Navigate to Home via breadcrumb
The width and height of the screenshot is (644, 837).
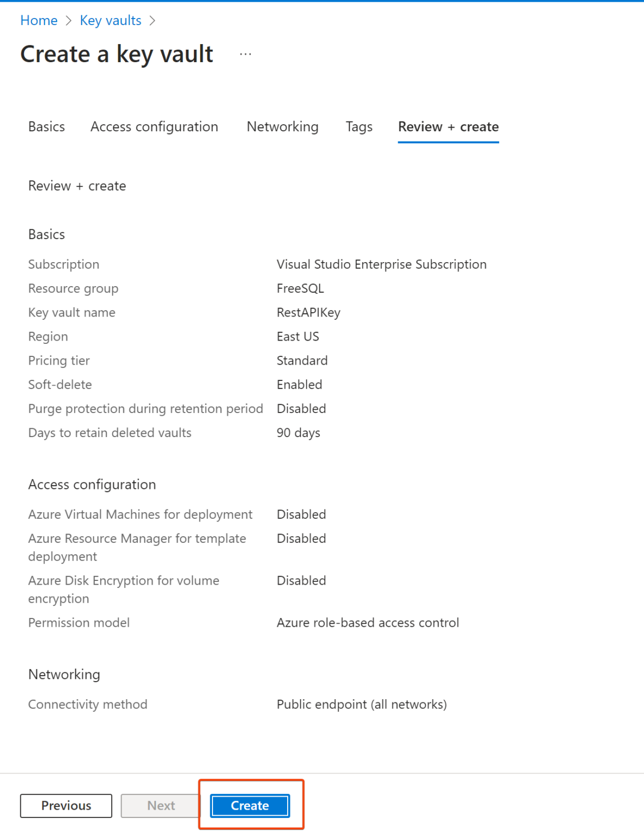pyautogui.click(x=39, y=20)
